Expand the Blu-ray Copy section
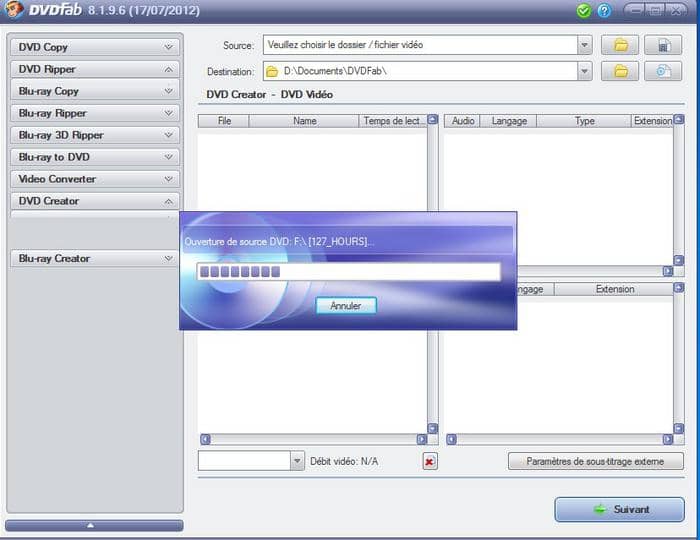The height and width of the screenshot is (540, 700). click(x=95, y=91)
